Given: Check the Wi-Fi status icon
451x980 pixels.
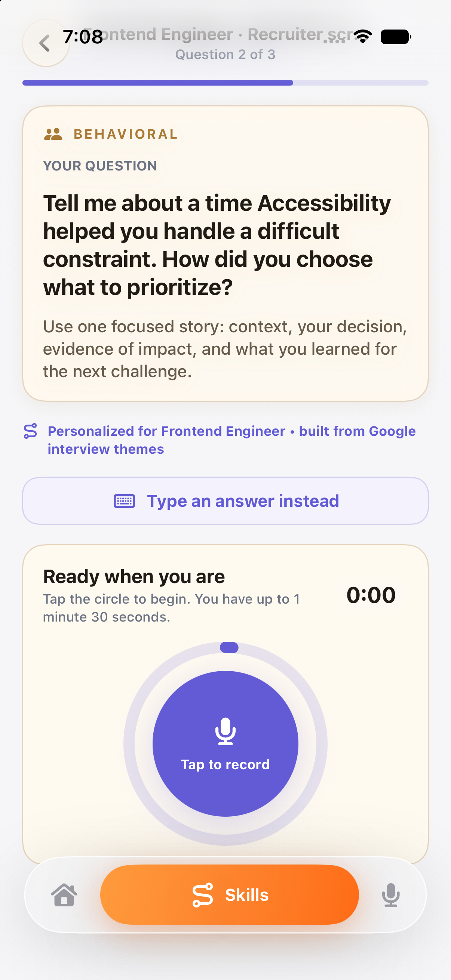Looking at the screenshot, I should click(x=363, y=37).
